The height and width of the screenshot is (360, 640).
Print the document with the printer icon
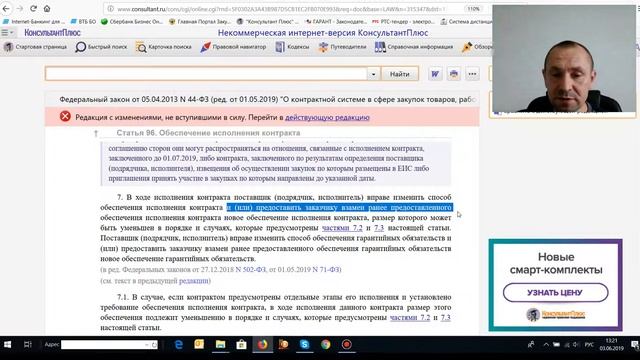pyautogui.click(x=453, y=74)
